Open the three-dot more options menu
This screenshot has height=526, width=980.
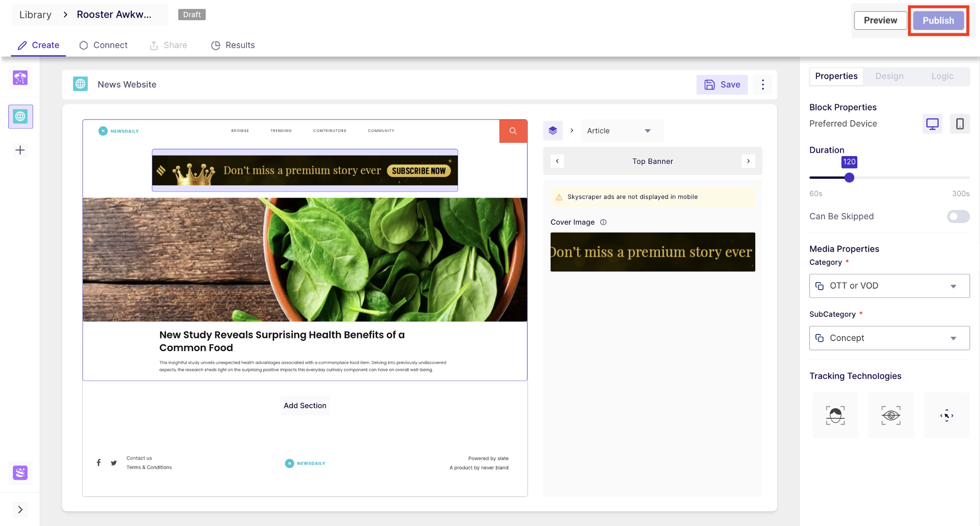[x=763, y=85]
